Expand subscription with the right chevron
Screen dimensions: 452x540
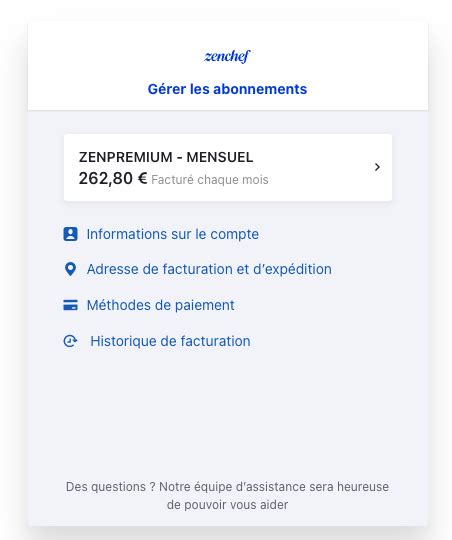(377, 167)
